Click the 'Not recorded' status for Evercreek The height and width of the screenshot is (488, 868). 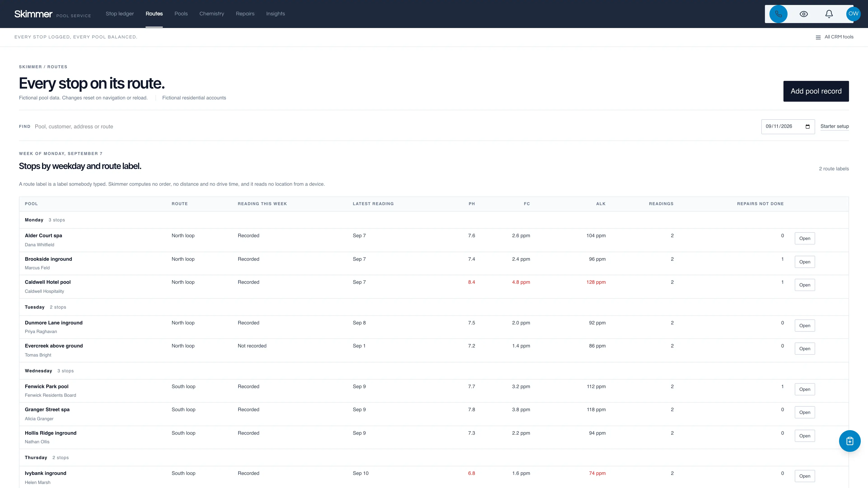click(x=252, y=346)
